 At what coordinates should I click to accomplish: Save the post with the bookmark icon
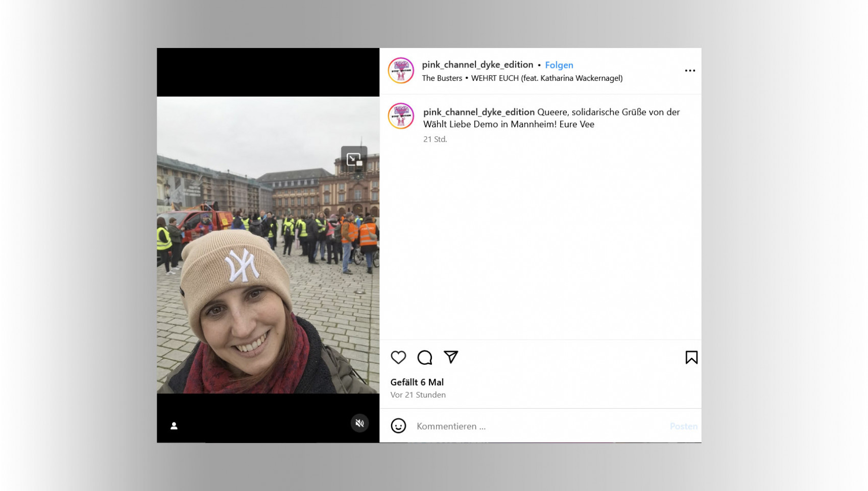(x=691, y=357)
